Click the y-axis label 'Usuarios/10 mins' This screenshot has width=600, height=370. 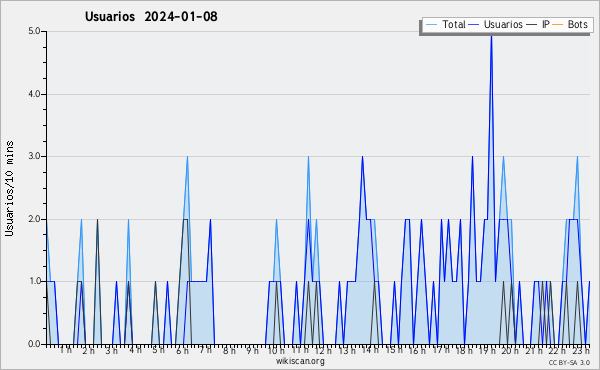coord(9,188)
